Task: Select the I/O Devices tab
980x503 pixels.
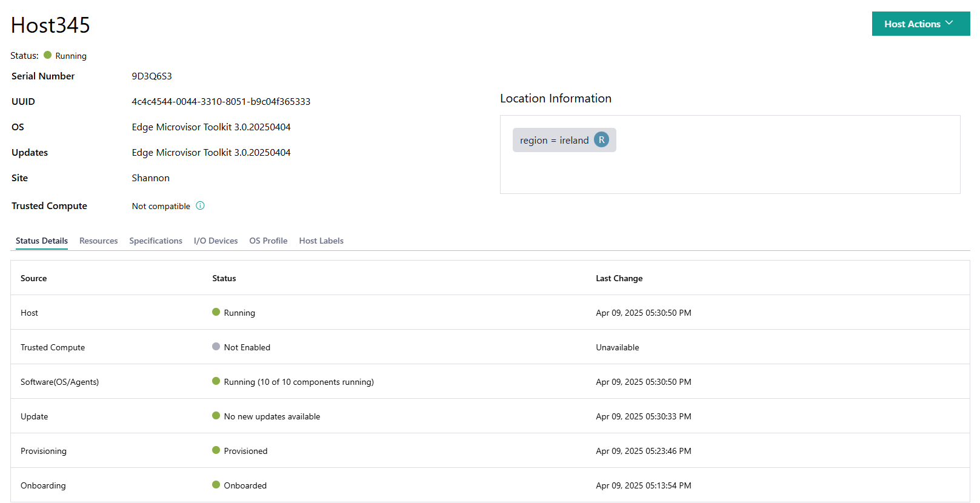Action: pyautogui.click(x=216, y=241)
